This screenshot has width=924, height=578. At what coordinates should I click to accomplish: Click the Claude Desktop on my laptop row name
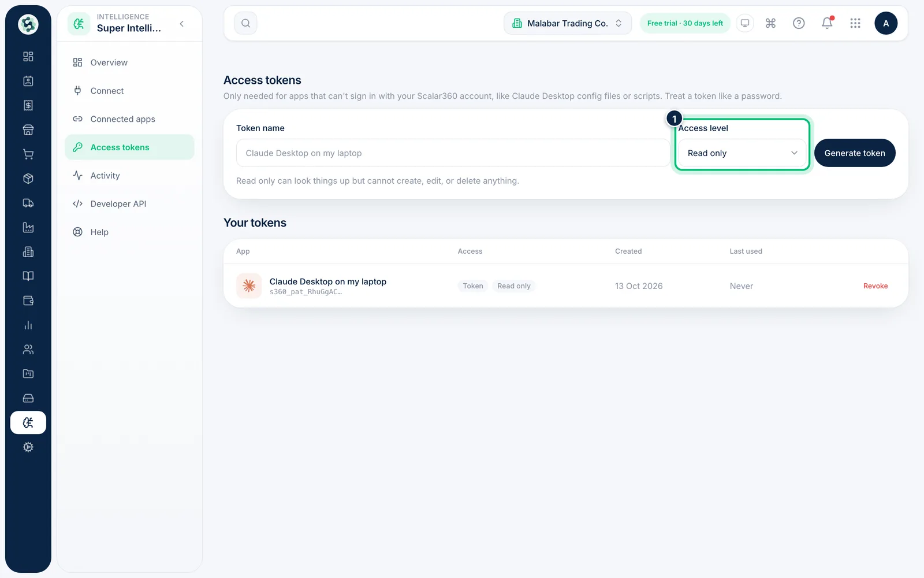(x=328, y=281)
